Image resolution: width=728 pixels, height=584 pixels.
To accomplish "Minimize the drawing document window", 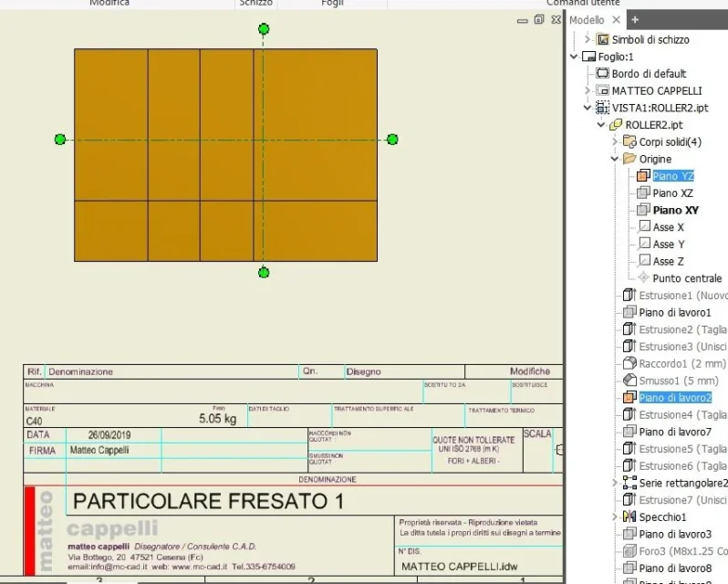I will 523,20.
